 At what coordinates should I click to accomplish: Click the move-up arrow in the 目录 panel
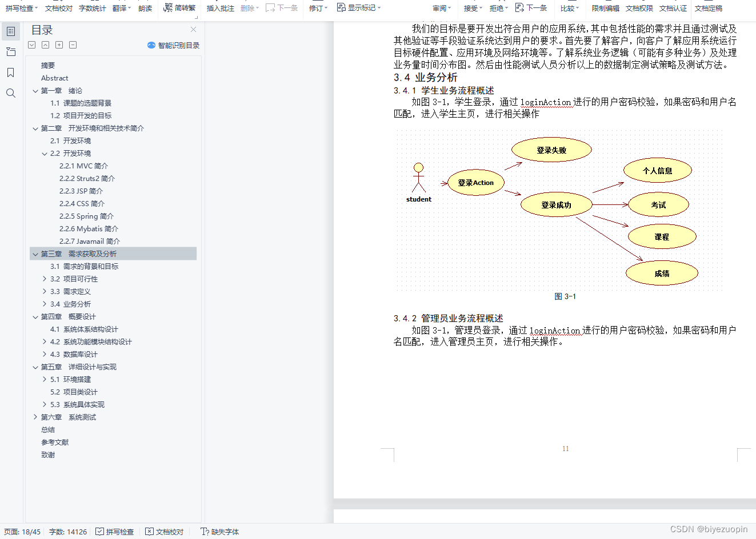(x=45, y=45)
